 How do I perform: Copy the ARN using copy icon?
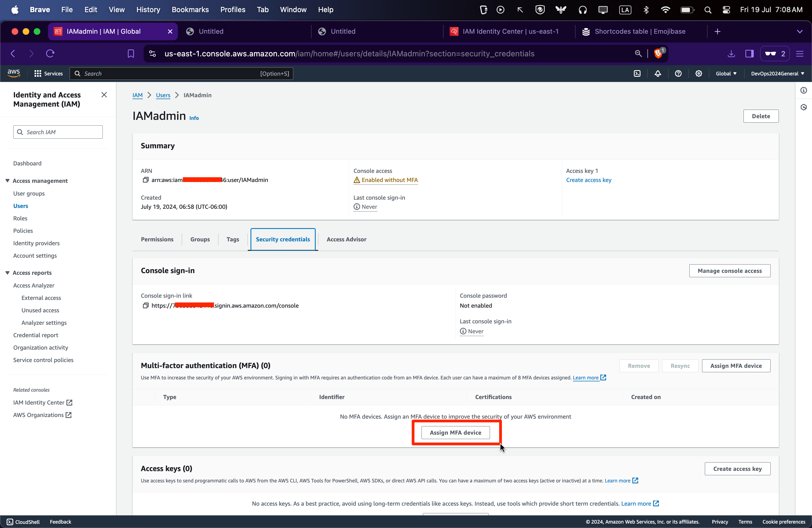click(146, 180)
